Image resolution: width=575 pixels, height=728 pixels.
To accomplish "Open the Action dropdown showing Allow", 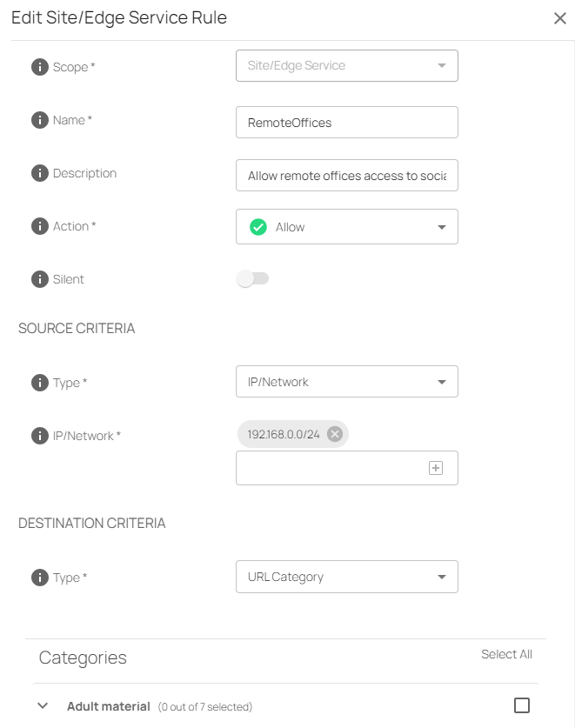I will (x=346, y=227).
